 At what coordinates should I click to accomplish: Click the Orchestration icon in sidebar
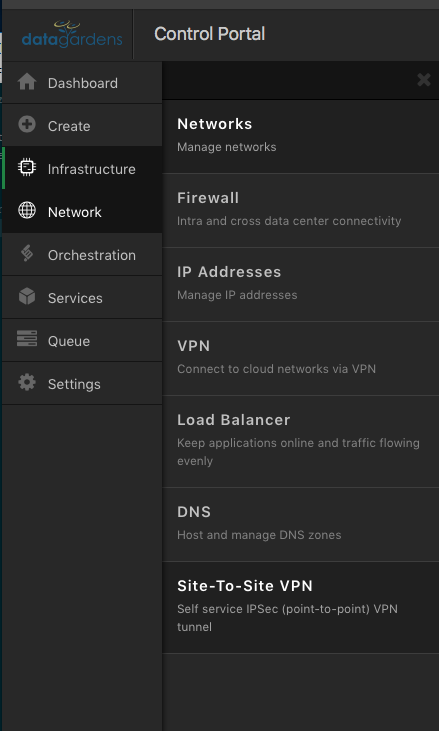click(27, 254)
